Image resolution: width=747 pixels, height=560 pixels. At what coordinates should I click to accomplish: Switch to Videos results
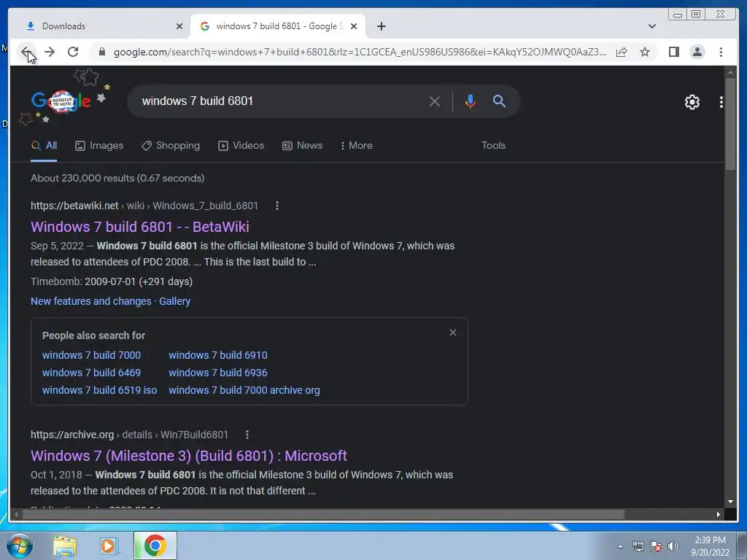coord(241,146)
